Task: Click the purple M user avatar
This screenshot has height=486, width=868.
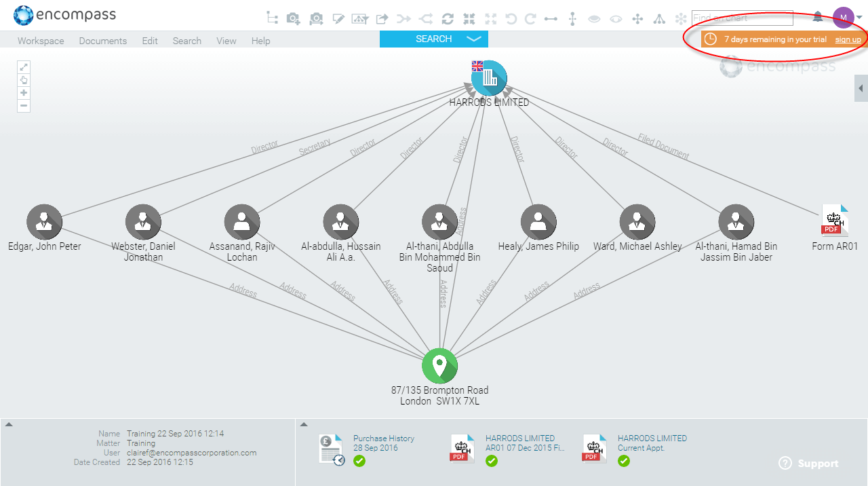Action: [x=844, y=18]
